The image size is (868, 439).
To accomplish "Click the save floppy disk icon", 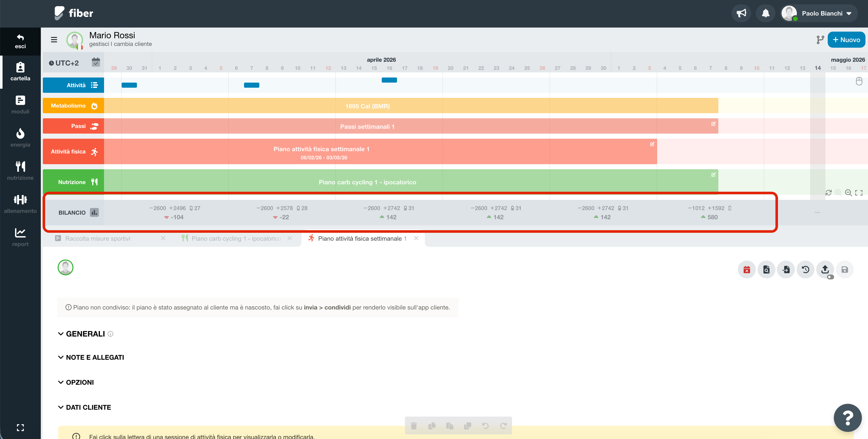I will click(845, 269).
